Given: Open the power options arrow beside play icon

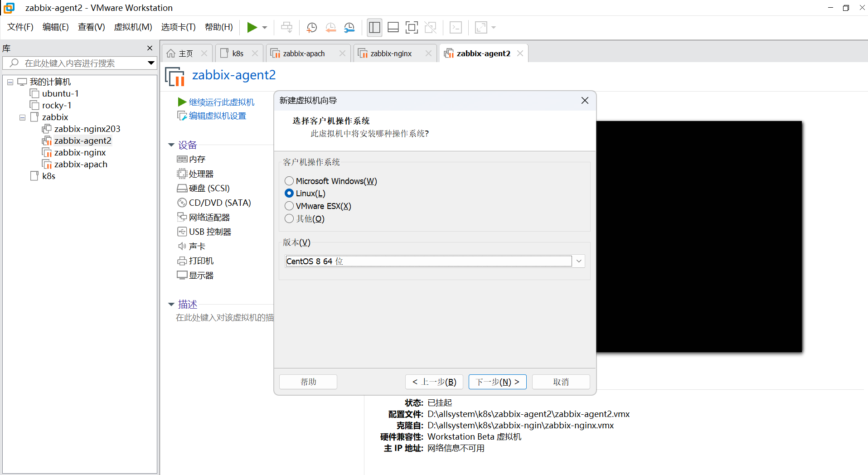Looking at the screenshot, I should 265,28.
